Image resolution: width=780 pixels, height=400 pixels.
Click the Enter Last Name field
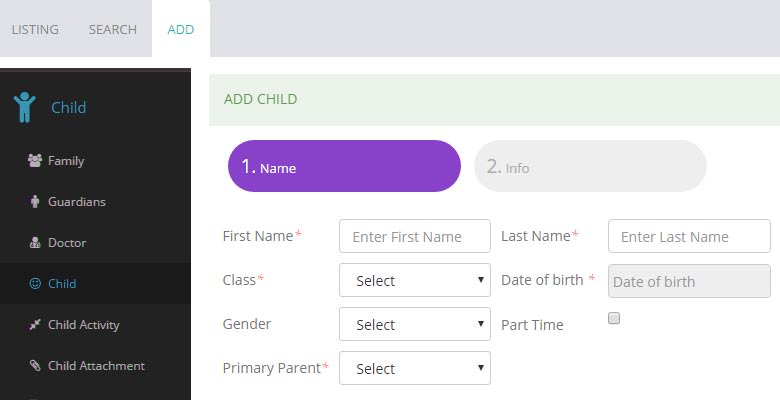tap(689, 236)
